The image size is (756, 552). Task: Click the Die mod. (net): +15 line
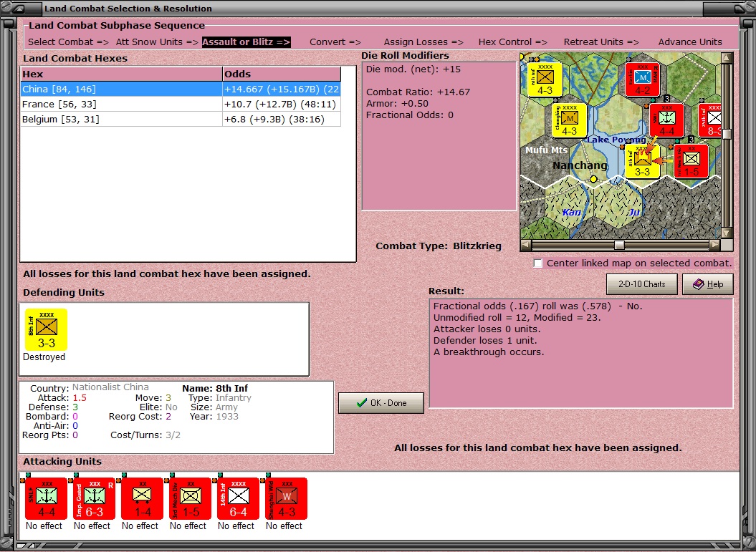(413, 69)
